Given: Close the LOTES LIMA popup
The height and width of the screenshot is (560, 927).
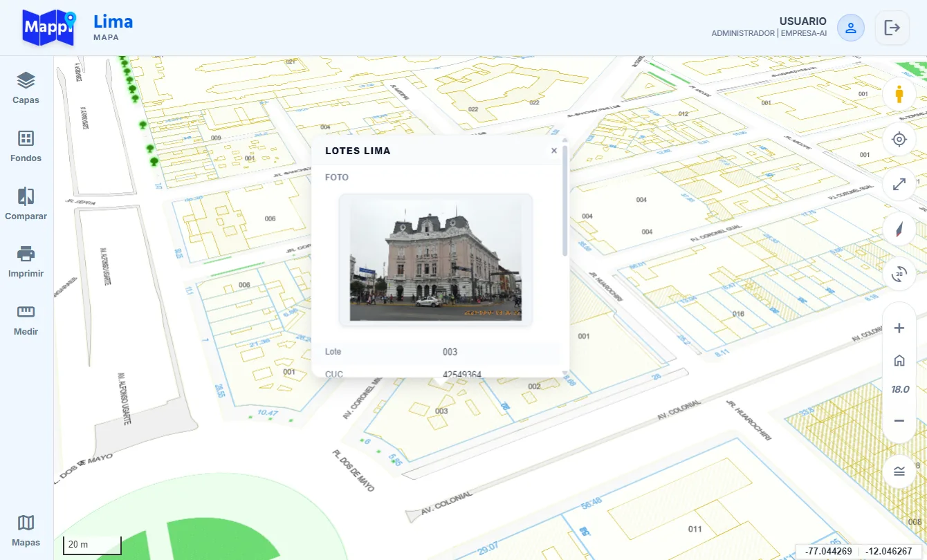Looking at the screenshot, I should (554, 151).
